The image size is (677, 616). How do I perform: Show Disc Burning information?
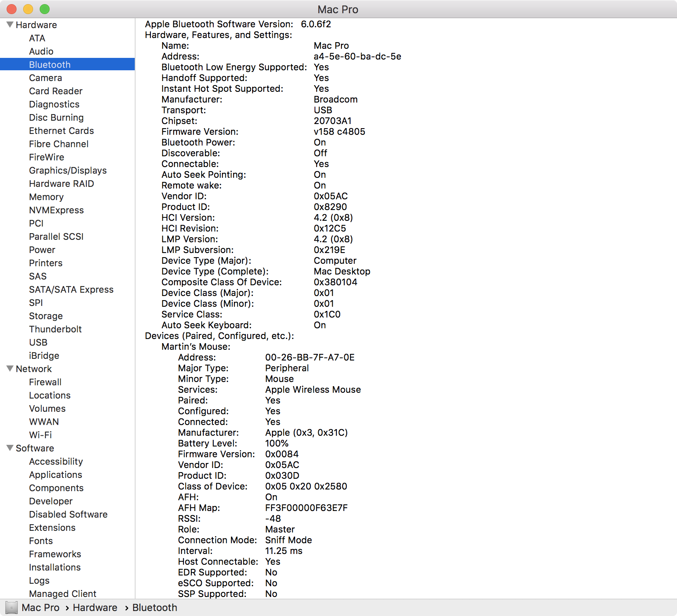coord(56,117)
